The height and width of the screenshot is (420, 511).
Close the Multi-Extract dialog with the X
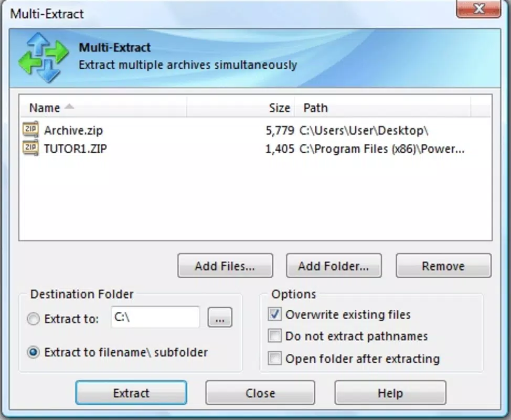pyautogui.click(x=478, y=9)
